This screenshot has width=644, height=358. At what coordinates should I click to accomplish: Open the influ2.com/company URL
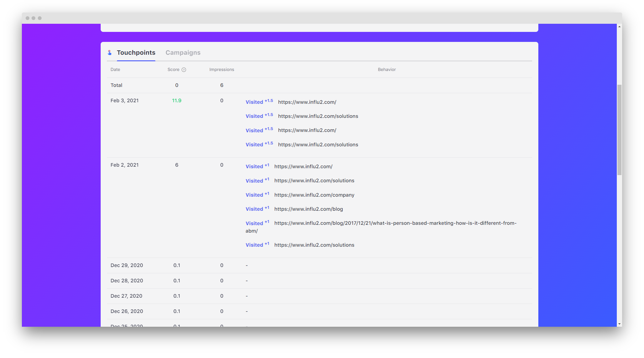314,195
